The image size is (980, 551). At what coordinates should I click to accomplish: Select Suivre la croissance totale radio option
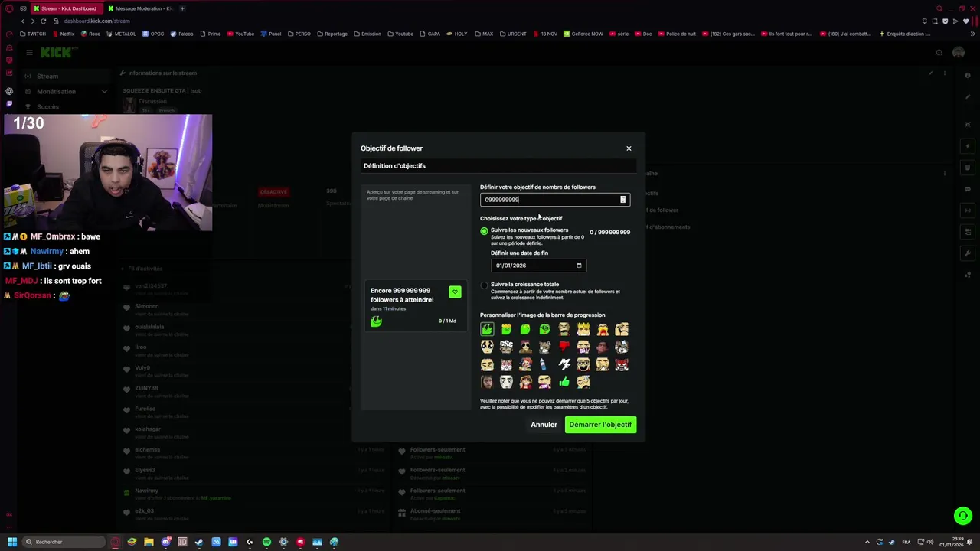(x=484, y=285)
